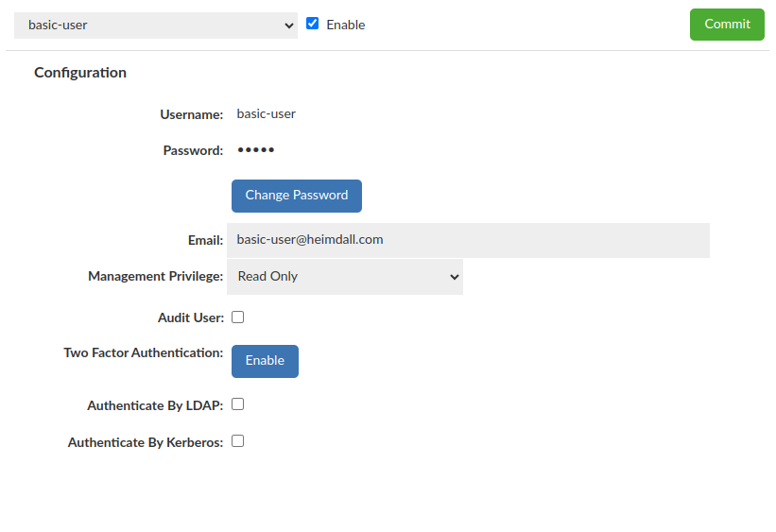Click the Configuration section heading
This screenshot has height=532, width=776.
(x=80, y=73)
